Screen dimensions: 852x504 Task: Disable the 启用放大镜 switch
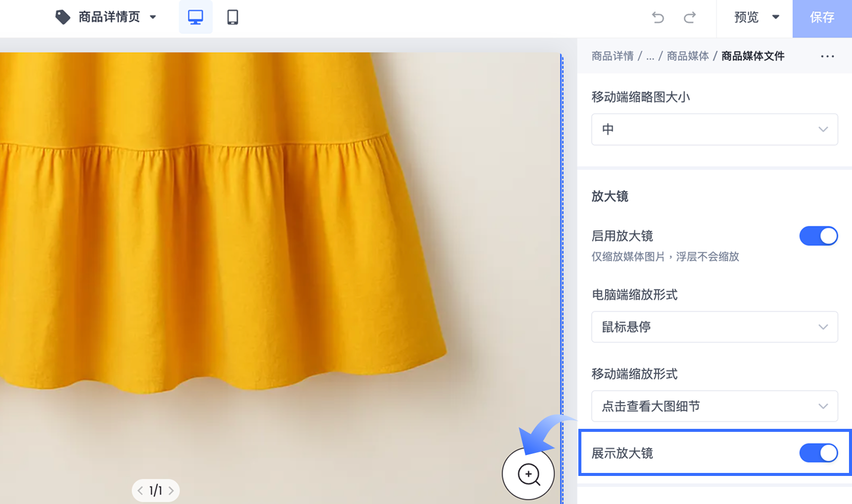tap(818, 236)
